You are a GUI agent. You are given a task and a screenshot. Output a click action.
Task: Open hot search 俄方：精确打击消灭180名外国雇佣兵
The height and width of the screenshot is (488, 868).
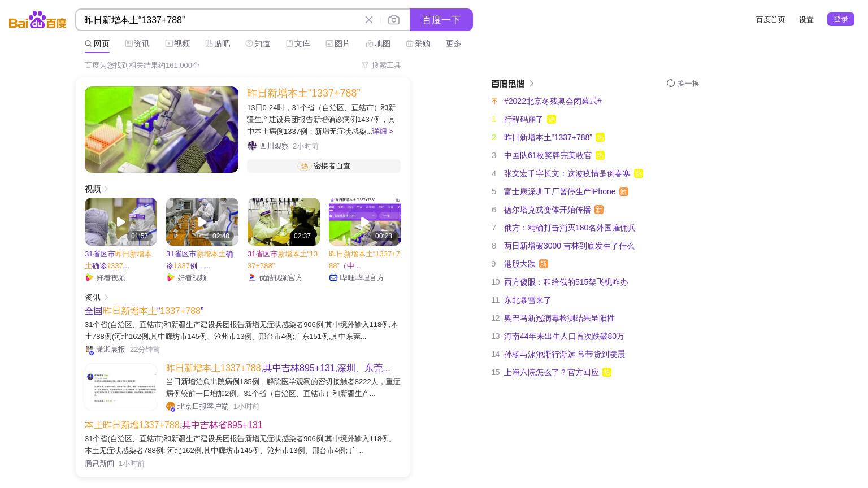[570, 228]
